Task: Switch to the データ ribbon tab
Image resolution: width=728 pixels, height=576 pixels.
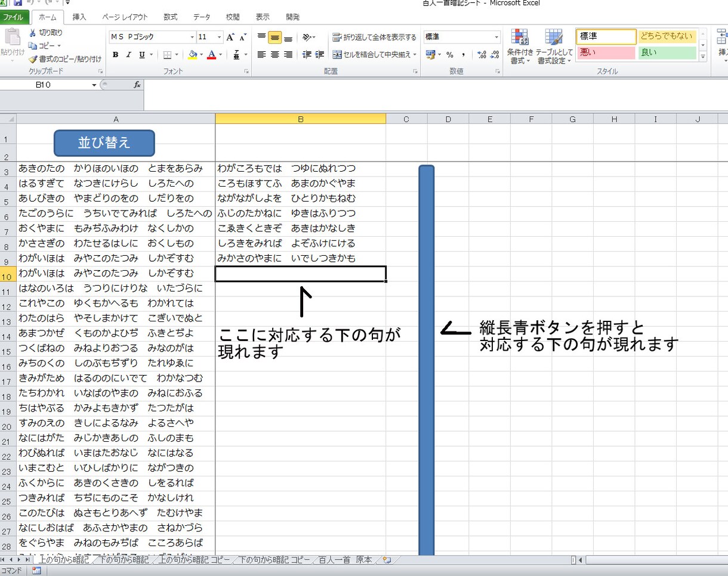Action: click(x=202, y=17)
